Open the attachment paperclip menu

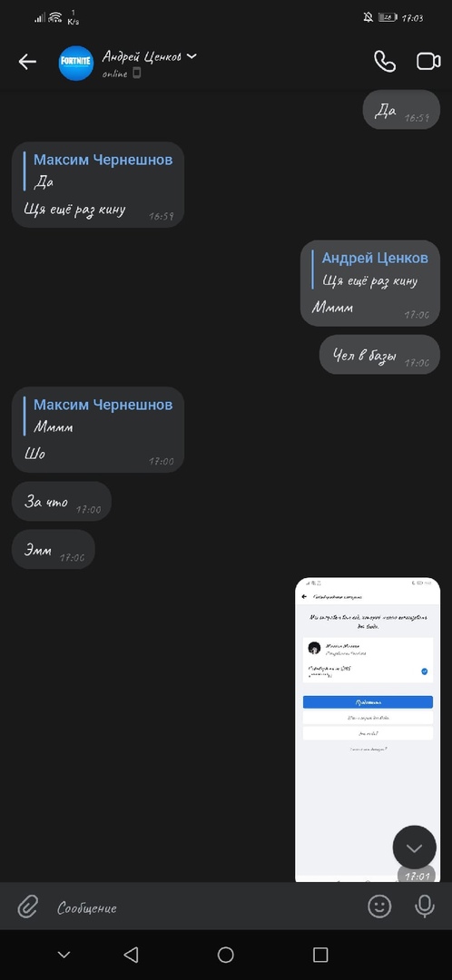[x=27, y=906]
